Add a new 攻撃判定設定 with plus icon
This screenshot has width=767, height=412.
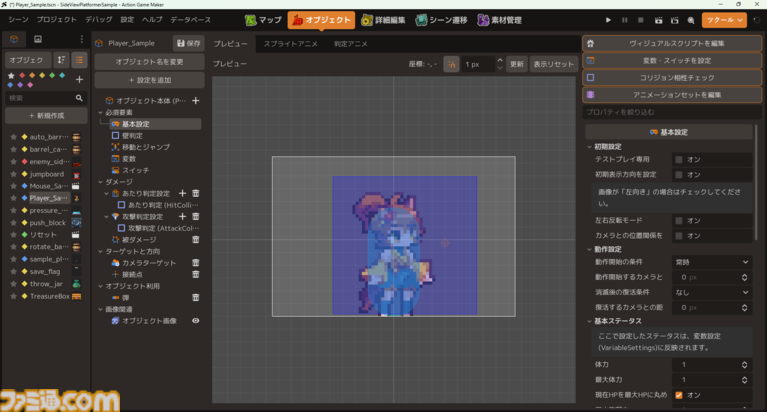pyautogui.click(x=182, y=216)
